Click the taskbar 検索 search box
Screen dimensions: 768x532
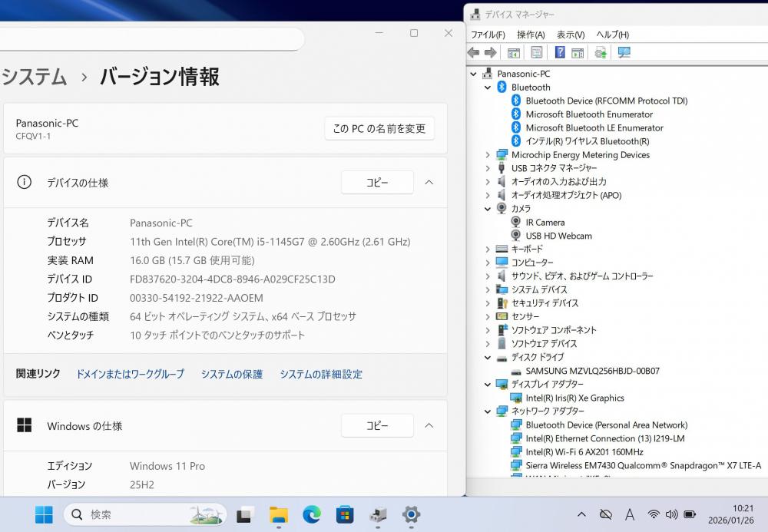pos(144,514)
